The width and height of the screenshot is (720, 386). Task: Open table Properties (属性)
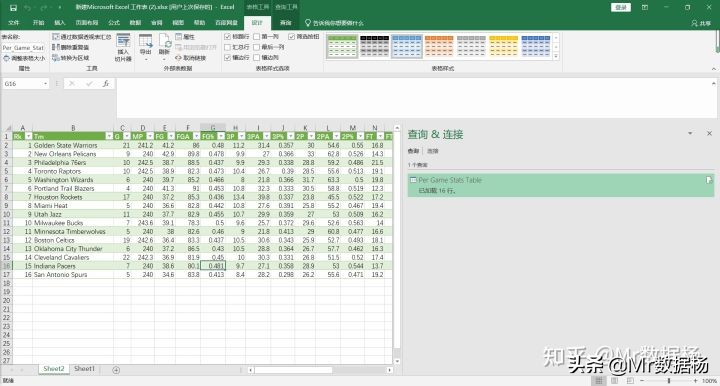click(185, 37)
